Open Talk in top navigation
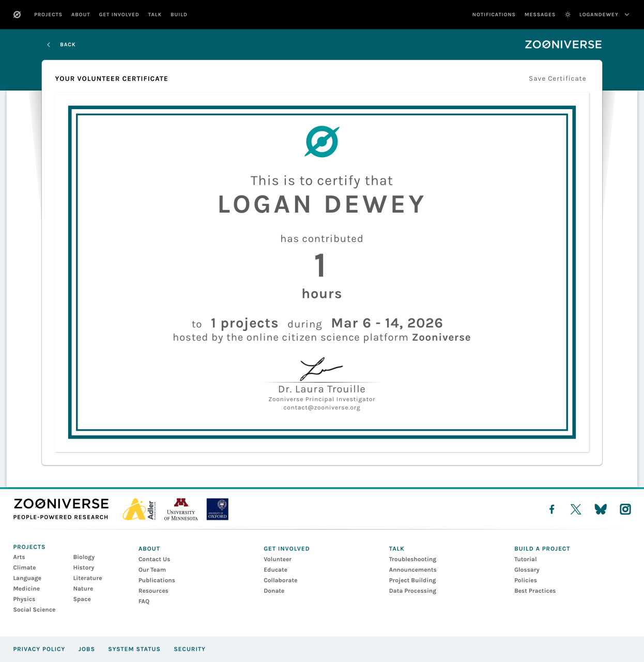Viewport: 644px width, 662px height. pos(155,14)
